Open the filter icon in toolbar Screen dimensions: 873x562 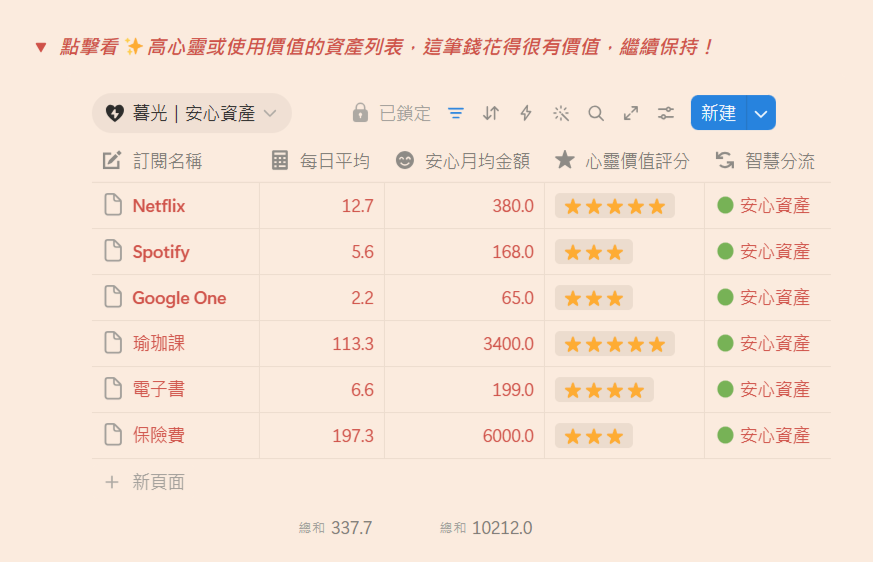click(x=456, y=113)
